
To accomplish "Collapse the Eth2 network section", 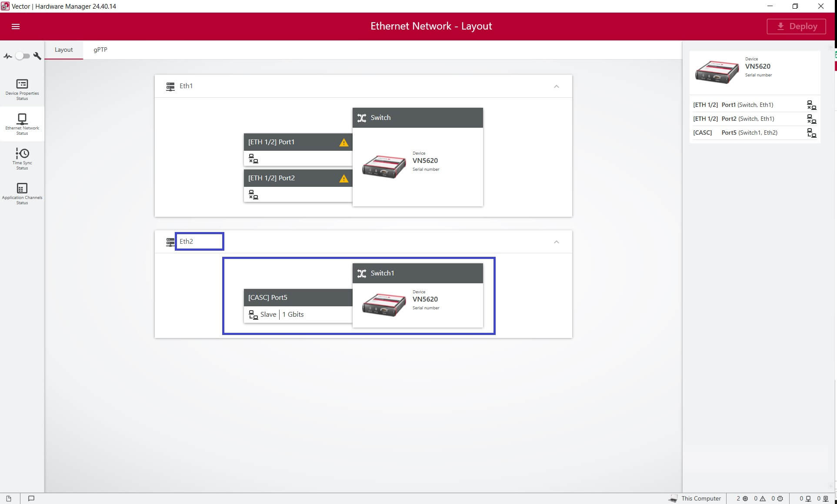I will 556,242.
